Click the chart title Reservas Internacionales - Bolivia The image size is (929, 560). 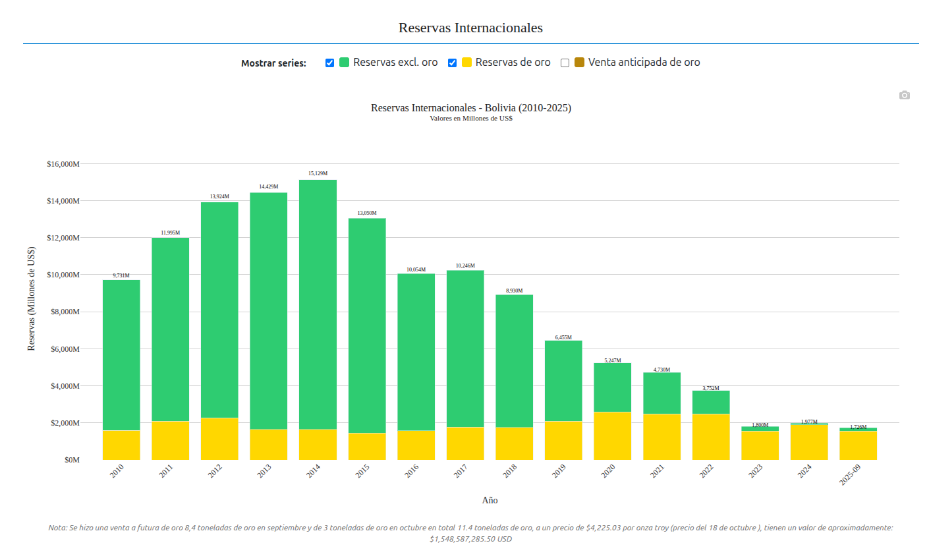470,107
